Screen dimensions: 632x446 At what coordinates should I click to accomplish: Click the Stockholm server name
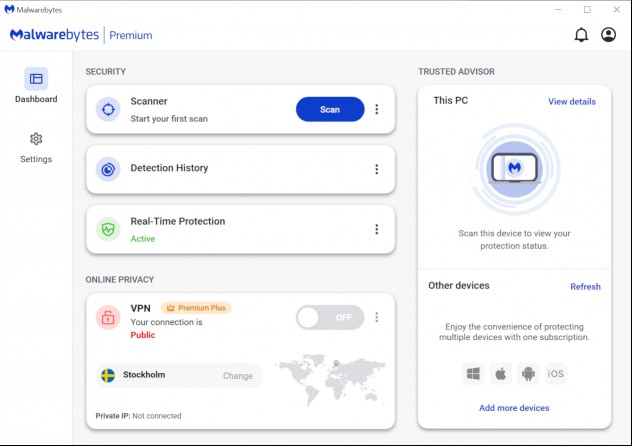144,375
